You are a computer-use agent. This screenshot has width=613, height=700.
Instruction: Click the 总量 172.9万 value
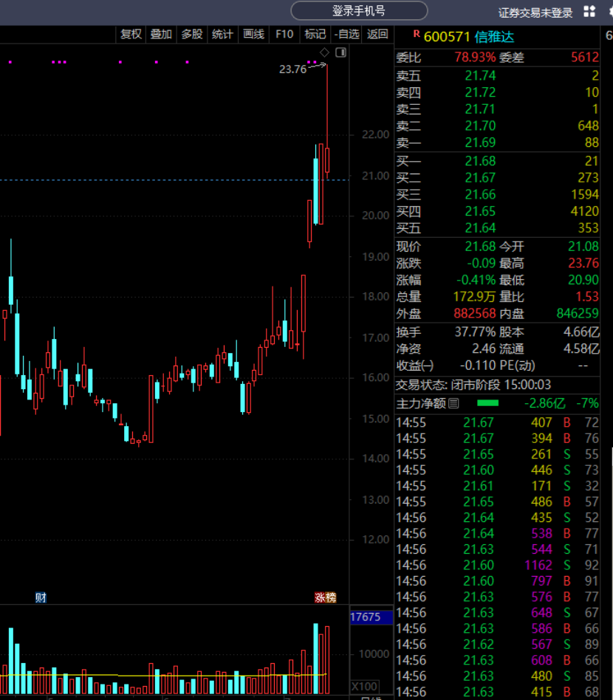(474, 297)
